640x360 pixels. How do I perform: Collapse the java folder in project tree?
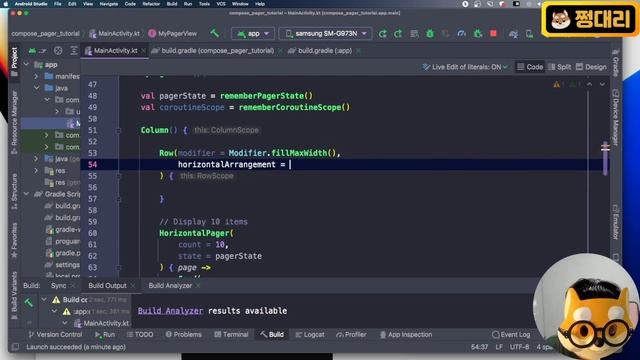coord(36,88)
